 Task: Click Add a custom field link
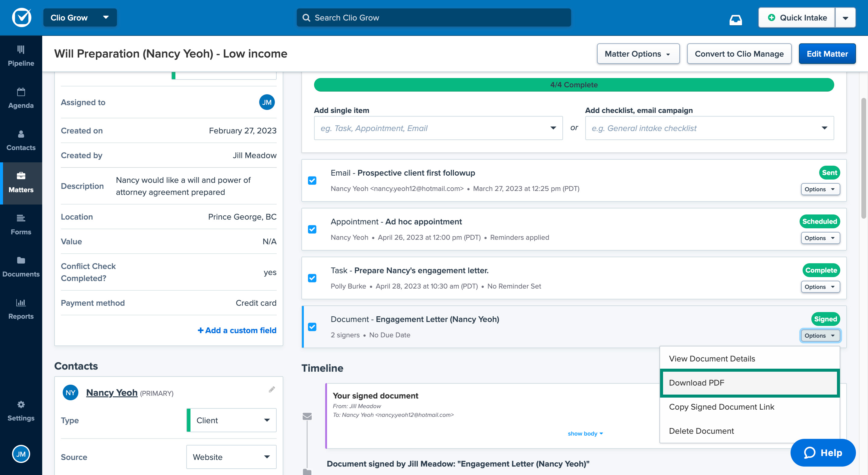pyautogui.click(x=237, y=330)
